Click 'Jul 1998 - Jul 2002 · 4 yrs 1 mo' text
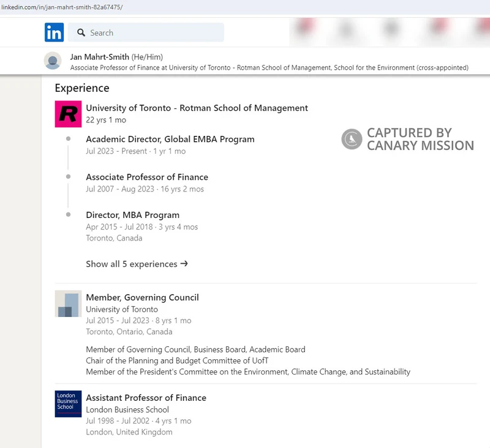The height and width of the screenshot is (448, 490). pyautogui.click(x=138, y=421)
